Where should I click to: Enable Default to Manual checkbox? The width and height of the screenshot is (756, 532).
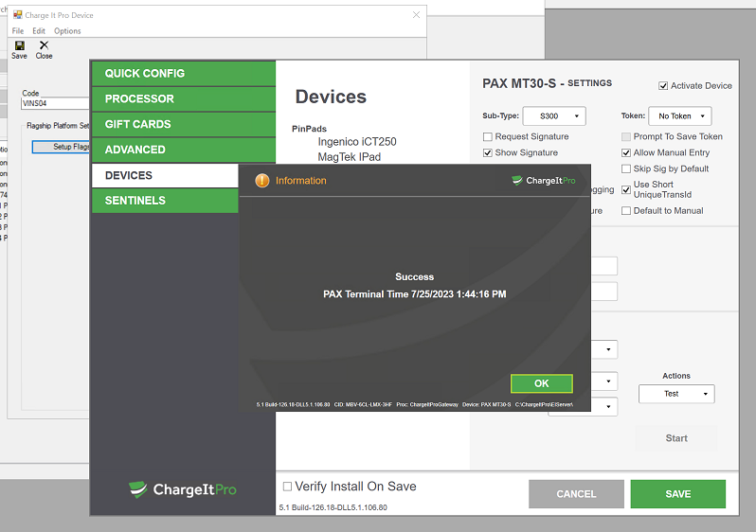(626, 210)
